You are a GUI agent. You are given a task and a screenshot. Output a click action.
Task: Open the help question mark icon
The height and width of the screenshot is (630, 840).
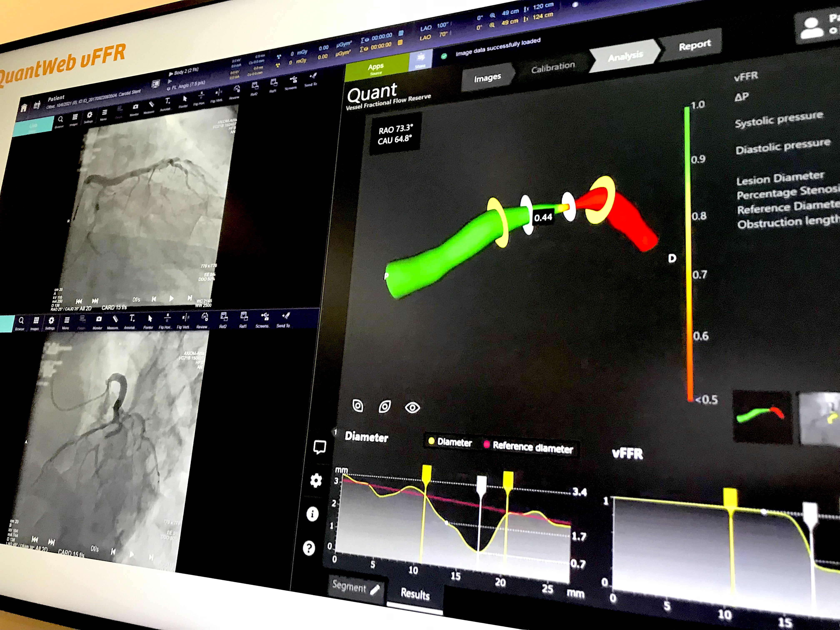pos(309,548)
